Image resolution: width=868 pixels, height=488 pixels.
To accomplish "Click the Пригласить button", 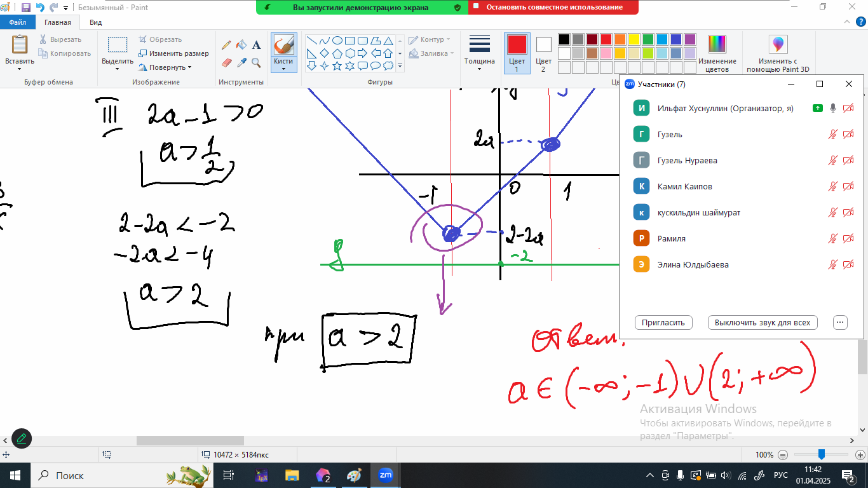I will click(663, 323).
